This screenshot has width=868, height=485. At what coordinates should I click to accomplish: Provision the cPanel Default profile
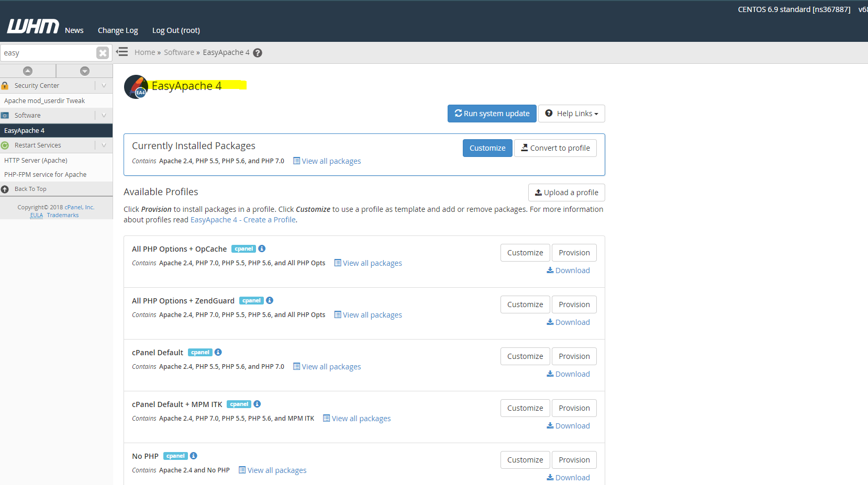[574, 356]
